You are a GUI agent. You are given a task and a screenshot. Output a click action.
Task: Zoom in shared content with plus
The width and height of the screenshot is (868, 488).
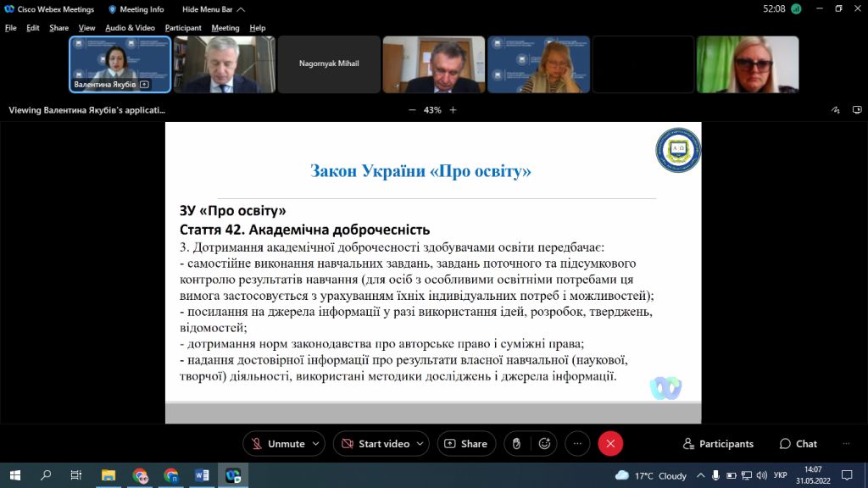[453, 110]
